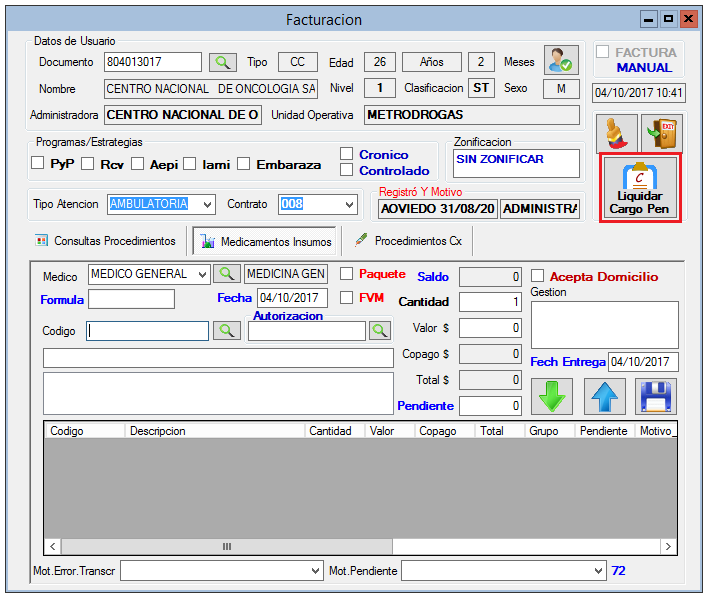This screenshot has width=709, height=596.
Task: Enable the Embaraza checkbox
Action: pos(243,164)
